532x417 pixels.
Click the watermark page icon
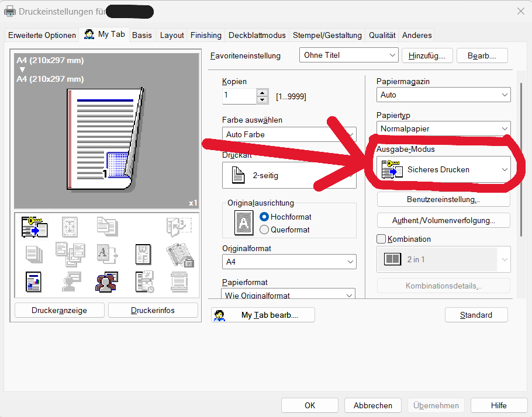tap(143, 254)
